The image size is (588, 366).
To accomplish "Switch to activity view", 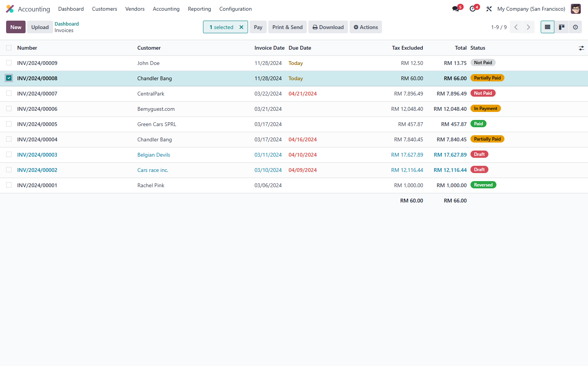I will pyautogui.click(x=575, y=27).
